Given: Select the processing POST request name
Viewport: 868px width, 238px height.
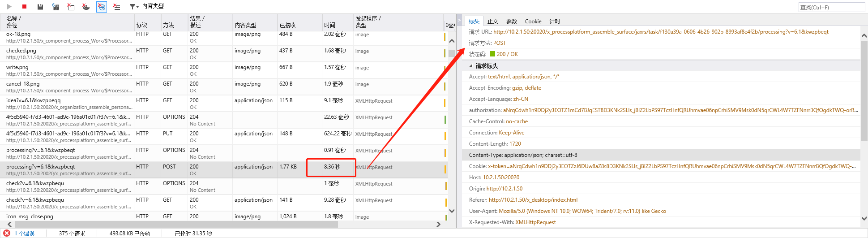Looking at the screenshot, I should 41,167.
